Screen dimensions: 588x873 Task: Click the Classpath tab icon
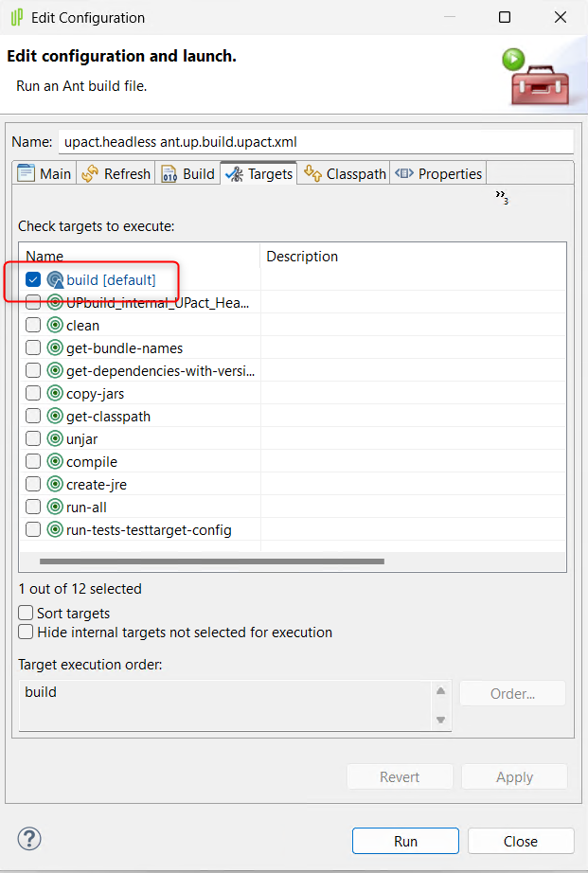tap(312, 173)
